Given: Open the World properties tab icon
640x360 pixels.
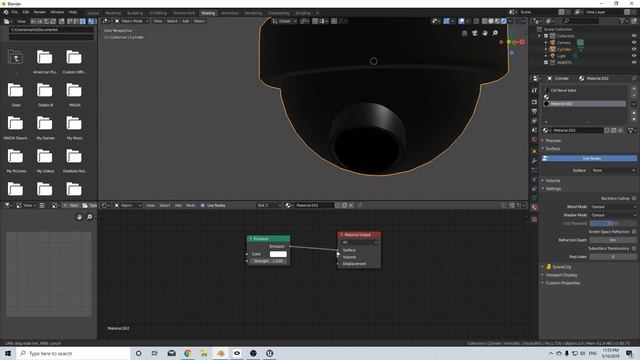Looking at the screenshot, I should coord(534,140).
